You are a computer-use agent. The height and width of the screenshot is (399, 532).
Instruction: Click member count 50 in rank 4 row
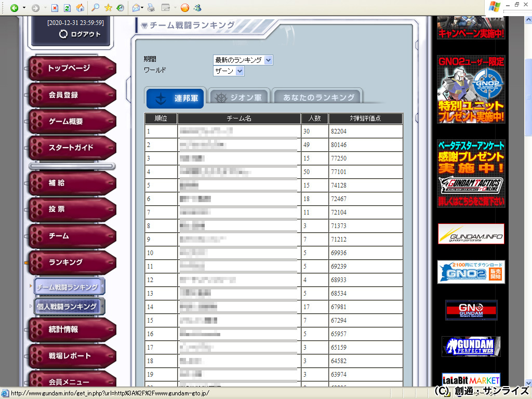tap(307, 172)
